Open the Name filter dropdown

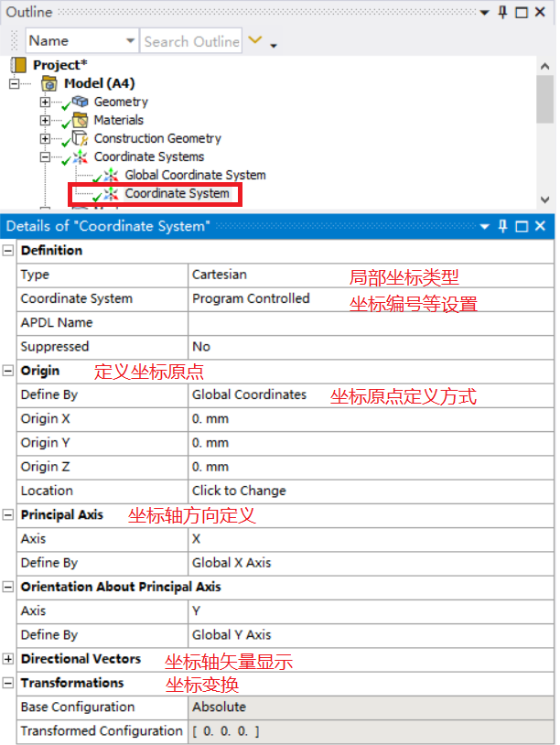pos(129,41)
